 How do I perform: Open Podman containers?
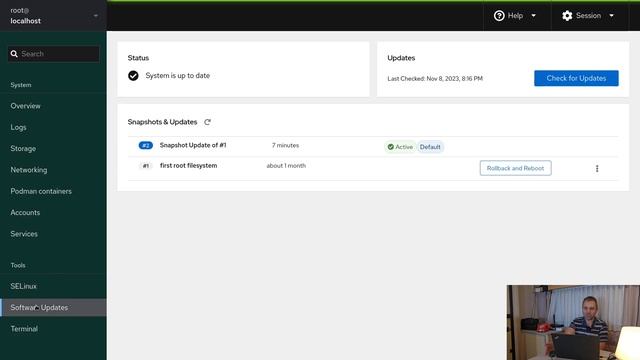coord(53,191)
